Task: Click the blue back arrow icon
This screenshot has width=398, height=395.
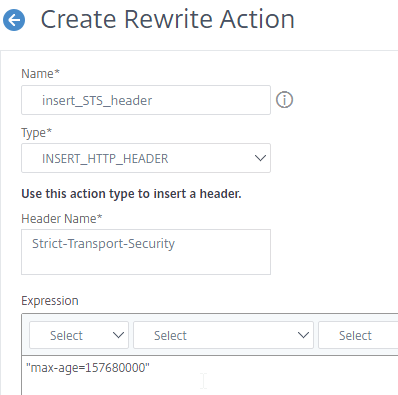Action: pyautogui.click(x=14, y=20)
